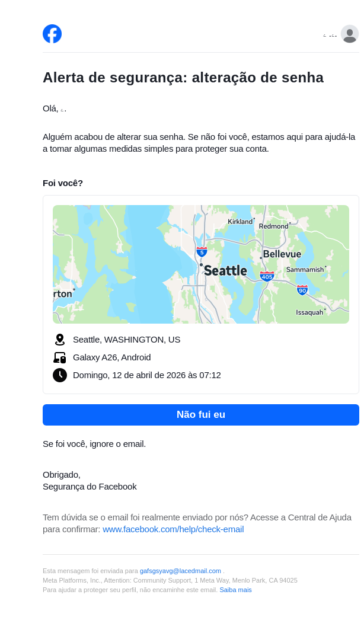Click the clock icon beside the date
Image resolution: width=364 pixels, height=617 pixels.
tap(60, 375)
